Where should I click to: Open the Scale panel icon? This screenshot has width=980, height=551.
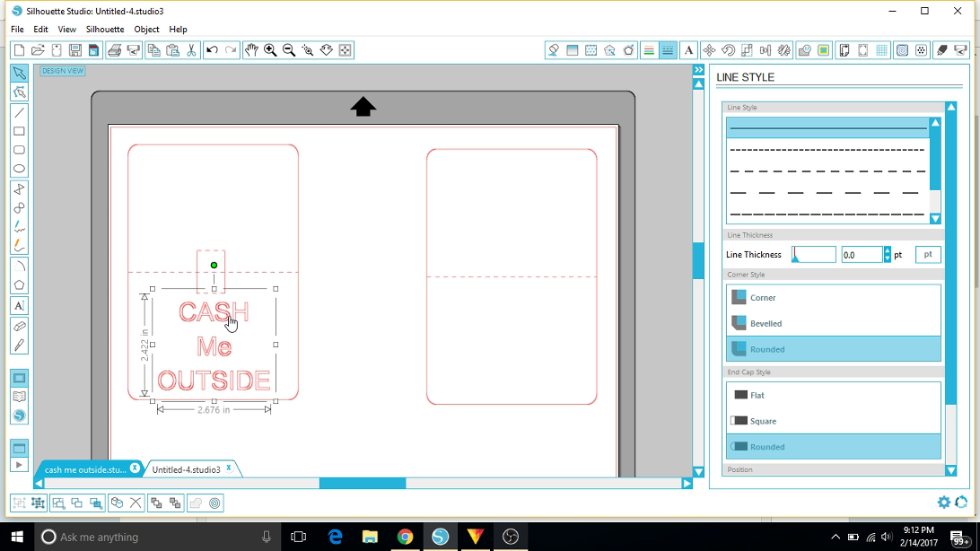pyautogui.click(x=747, y=50)
